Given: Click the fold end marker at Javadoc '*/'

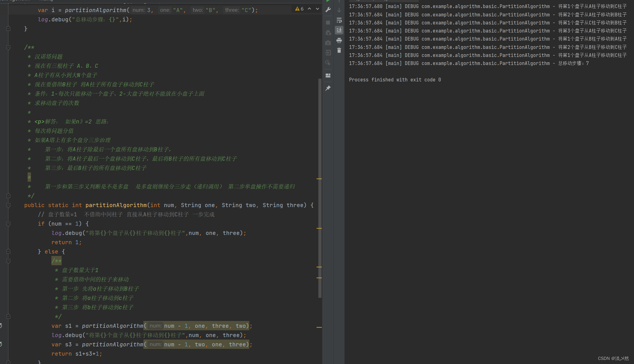Looking at the screenshot, I should (x=8, y=196).
